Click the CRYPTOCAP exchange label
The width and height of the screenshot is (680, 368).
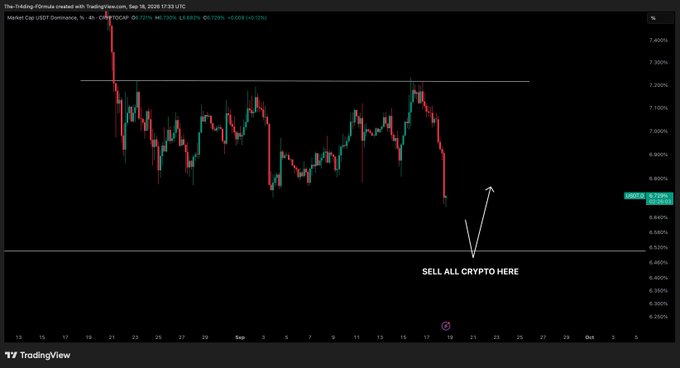(x=114, y=18)
